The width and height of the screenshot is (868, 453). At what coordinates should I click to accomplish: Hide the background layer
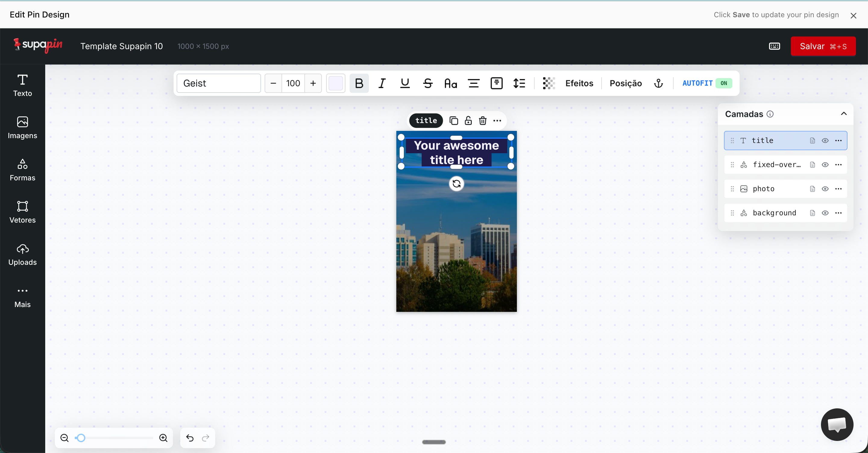pyautogui.click(x=825, y=213)
